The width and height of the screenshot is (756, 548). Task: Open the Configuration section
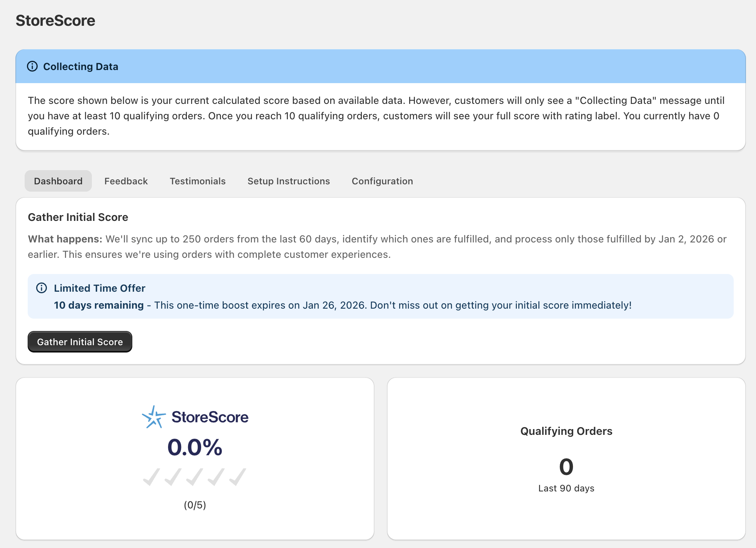click(x=382, y=181)
